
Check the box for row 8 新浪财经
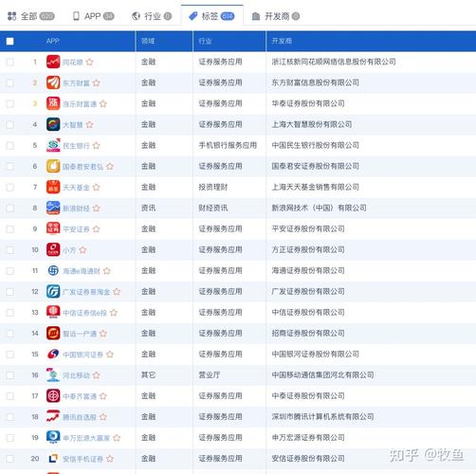[9, 208]
